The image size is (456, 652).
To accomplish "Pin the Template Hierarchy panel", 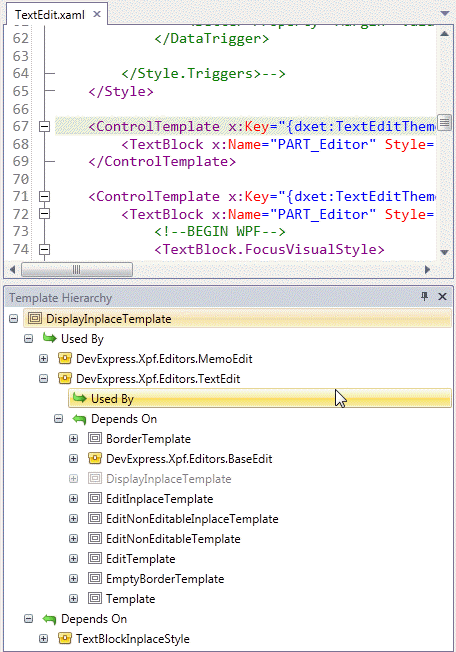I will (424, 296).
